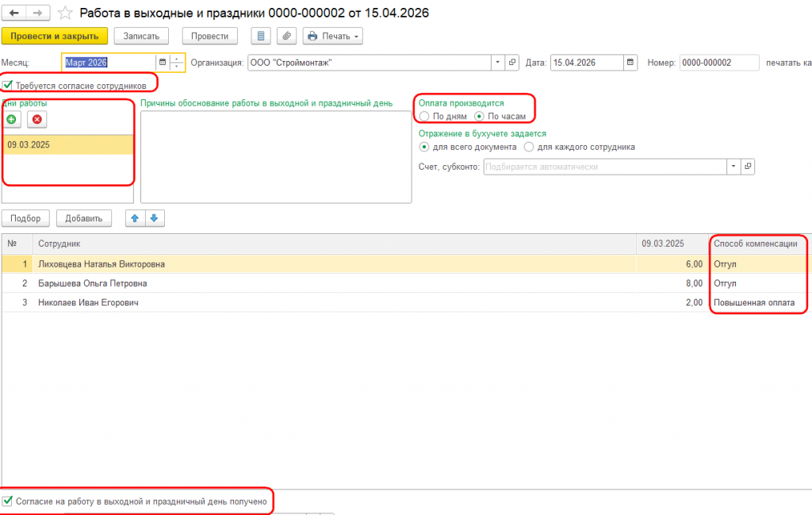Click the Сотрудник column header
Viewport: 812px width, 515px height.
pos(335,244)
